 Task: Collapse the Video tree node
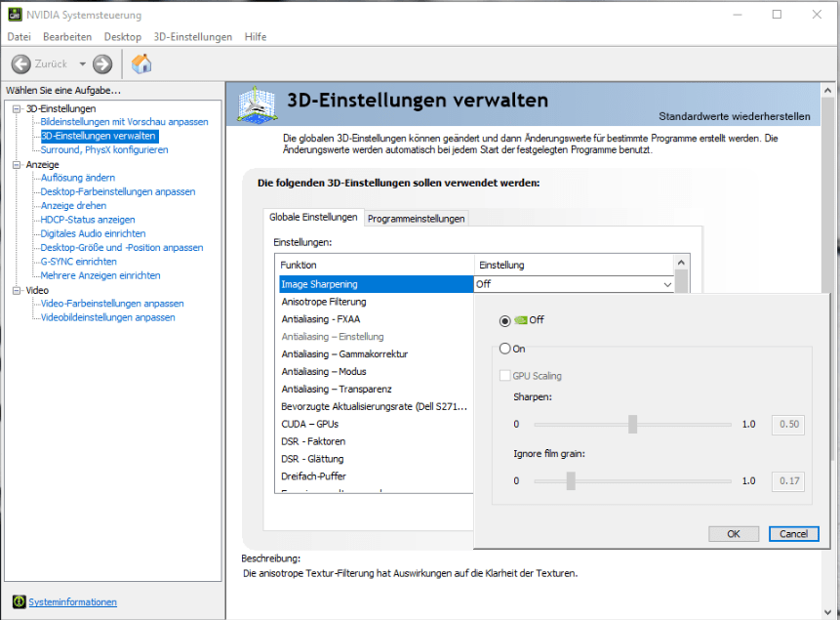coord(17,290)
